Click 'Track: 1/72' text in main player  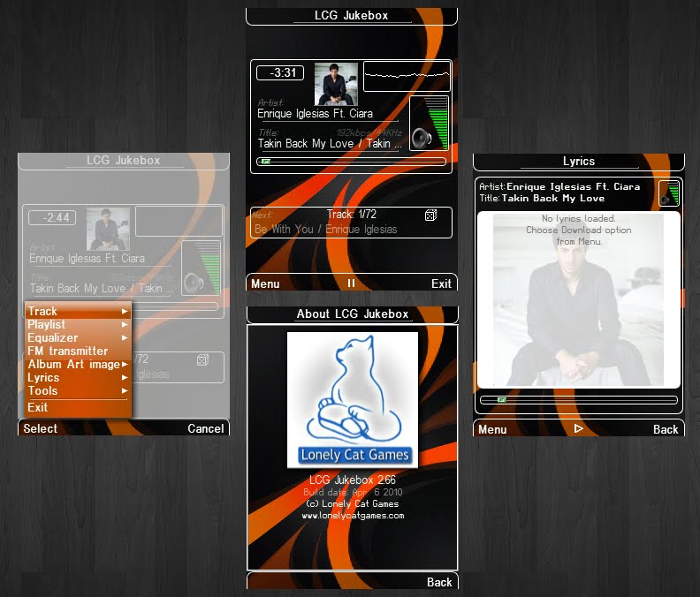[352, 215]
